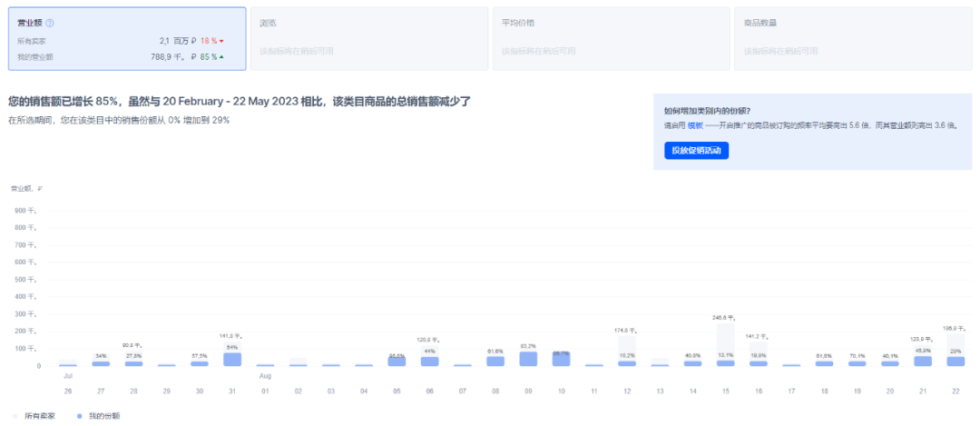
Task: Click the help icon next to 营业额
Action: [x=50, y=23]
